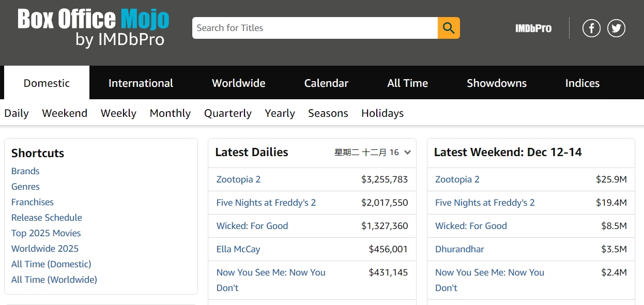Open the Release Schedule shortcut
This screenshot has height=305, width=644.
[x=47, y=218]
